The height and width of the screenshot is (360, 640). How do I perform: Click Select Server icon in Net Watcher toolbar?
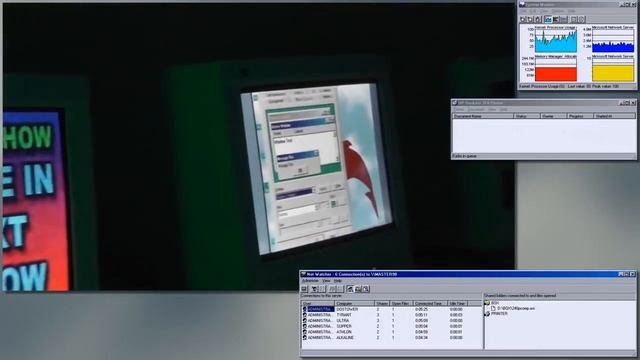tap(304, 289)
